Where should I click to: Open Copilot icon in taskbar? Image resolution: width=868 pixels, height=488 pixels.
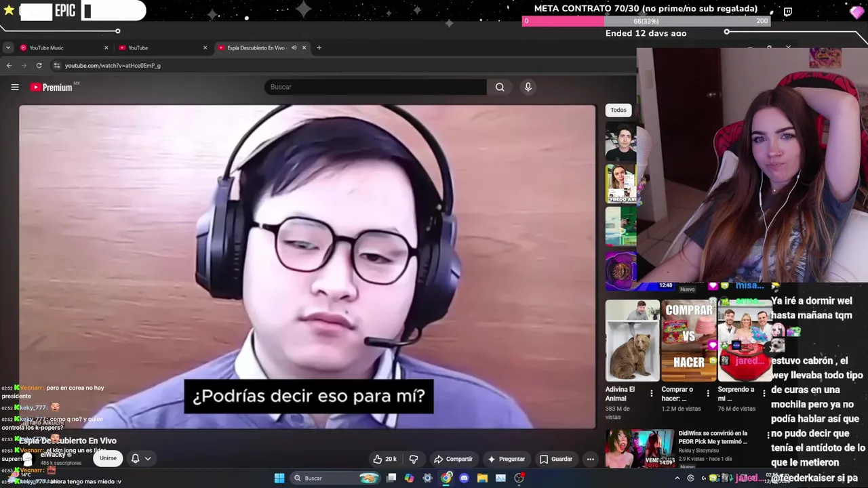click(x=409, y=478)
